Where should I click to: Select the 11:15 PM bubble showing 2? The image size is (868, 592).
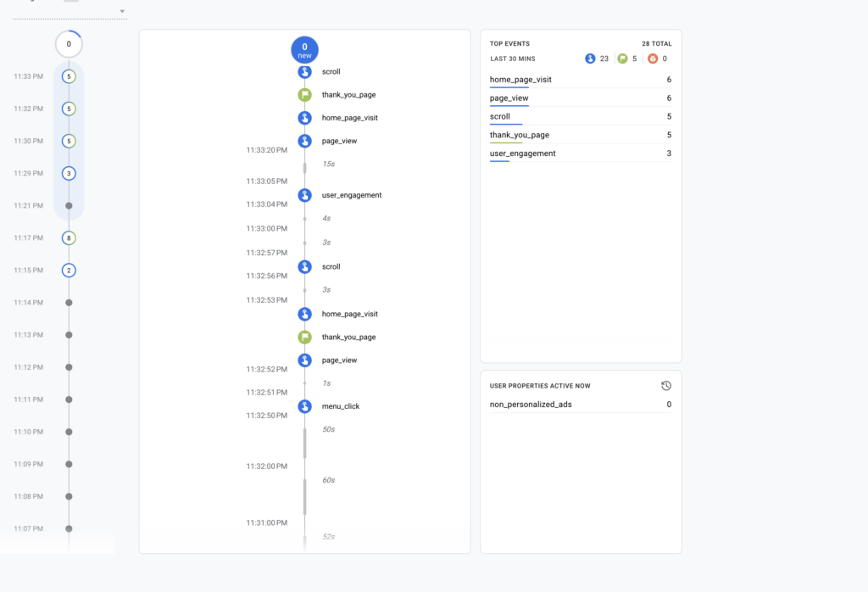[69, 271]
